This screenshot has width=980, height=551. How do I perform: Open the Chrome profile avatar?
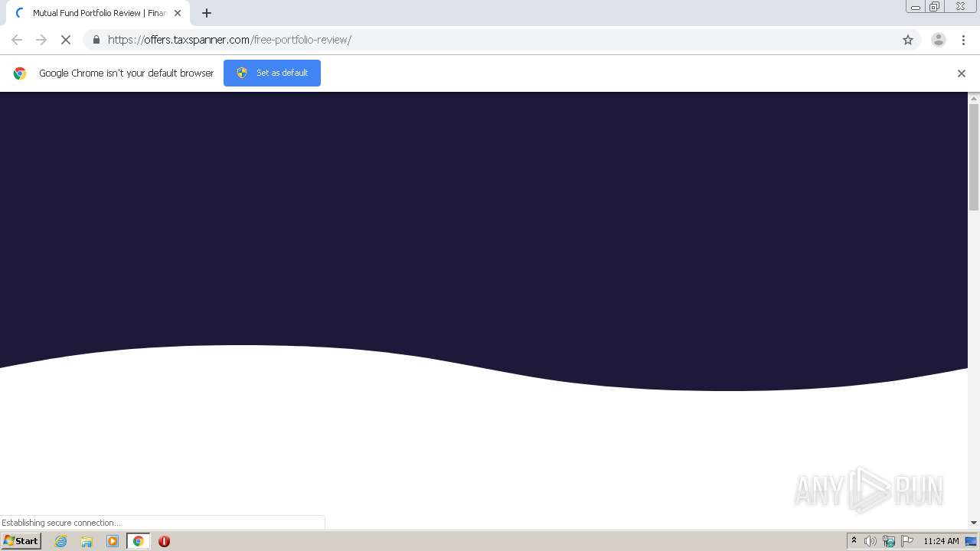(x=938, y=40)
